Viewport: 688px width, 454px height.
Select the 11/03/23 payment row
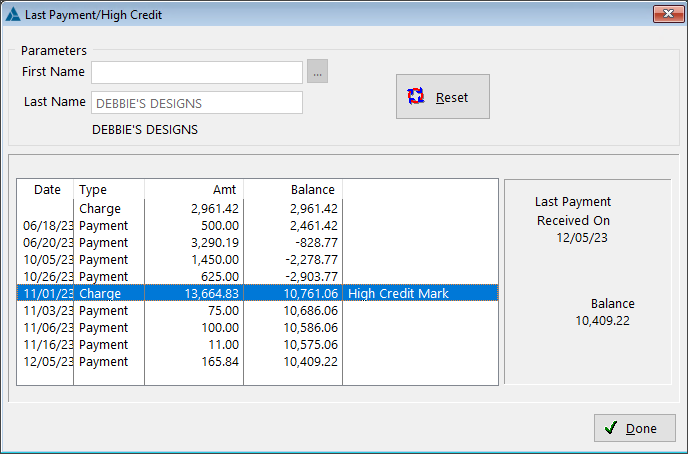click(257, 311)
